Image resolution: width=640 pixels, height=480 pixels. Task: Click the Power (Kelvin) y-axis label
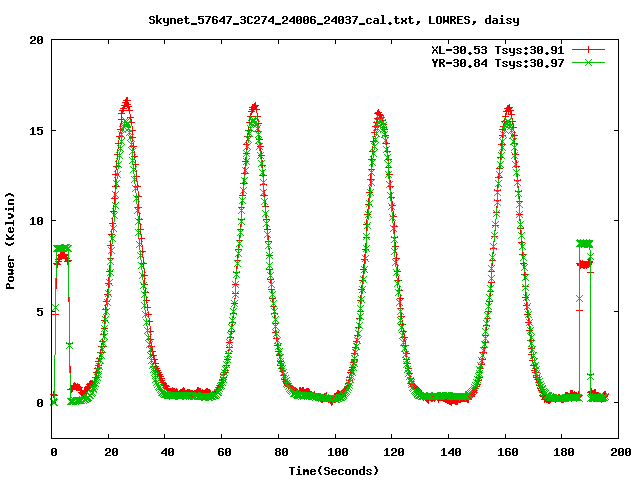[x=10, y=241]
